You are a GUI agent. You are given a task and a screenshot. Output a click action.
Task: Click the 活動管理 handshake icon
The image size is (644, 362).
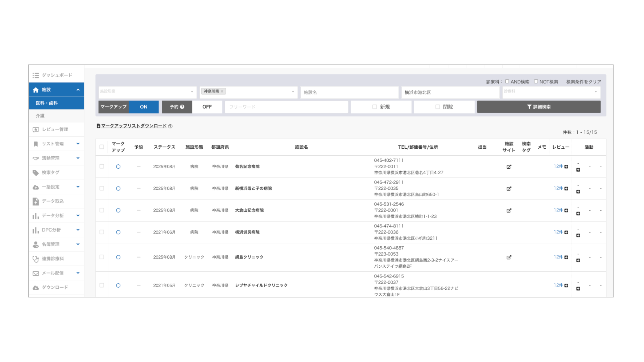[x=36, y=159]
